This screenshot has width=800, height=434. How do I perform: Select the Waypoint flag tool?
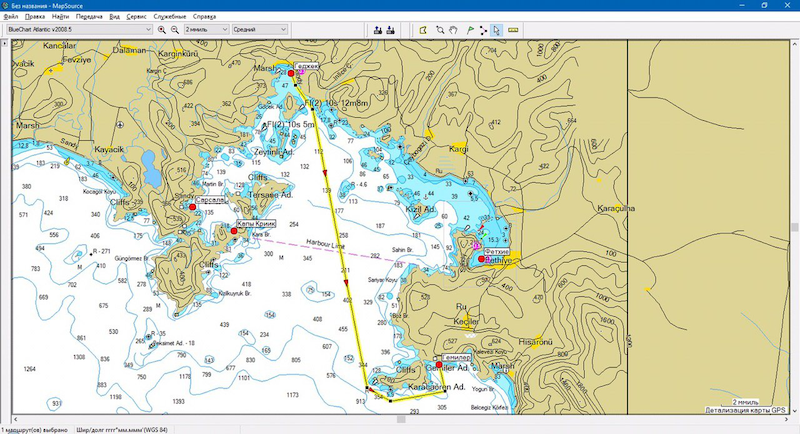(470, 30)
